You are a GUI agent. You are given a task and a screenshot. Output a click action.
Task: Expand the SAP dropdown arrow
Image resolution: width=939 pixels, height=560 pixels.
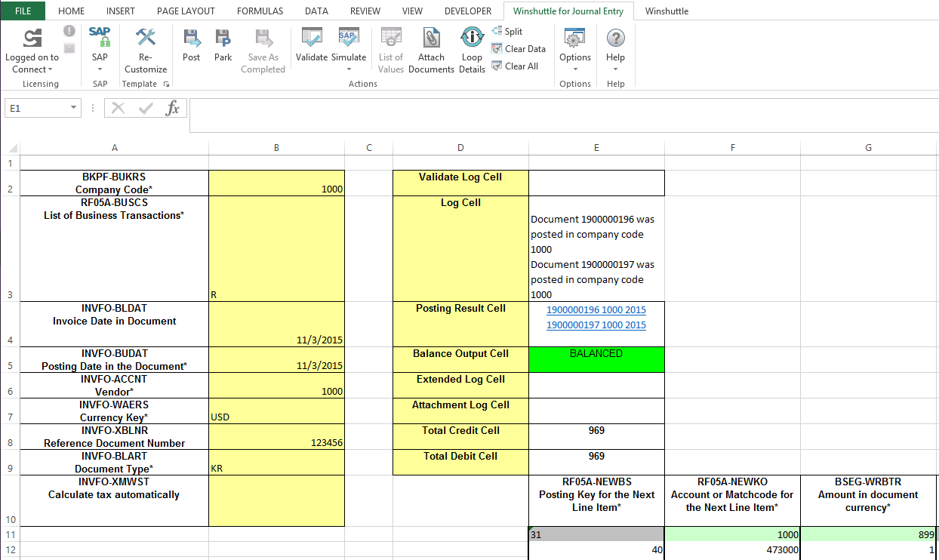click(100, 69)
